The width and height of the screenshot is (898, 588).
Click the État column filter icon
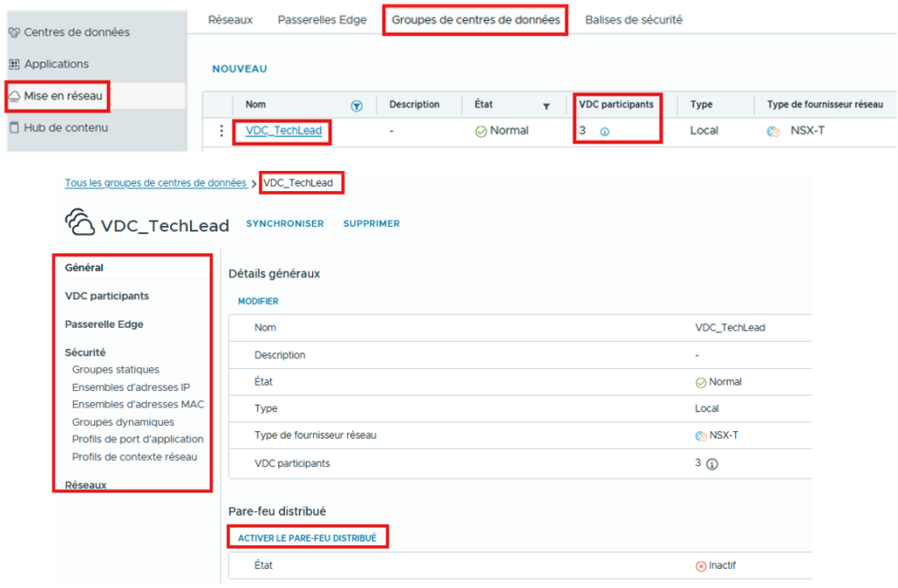[x=545, y=106]
